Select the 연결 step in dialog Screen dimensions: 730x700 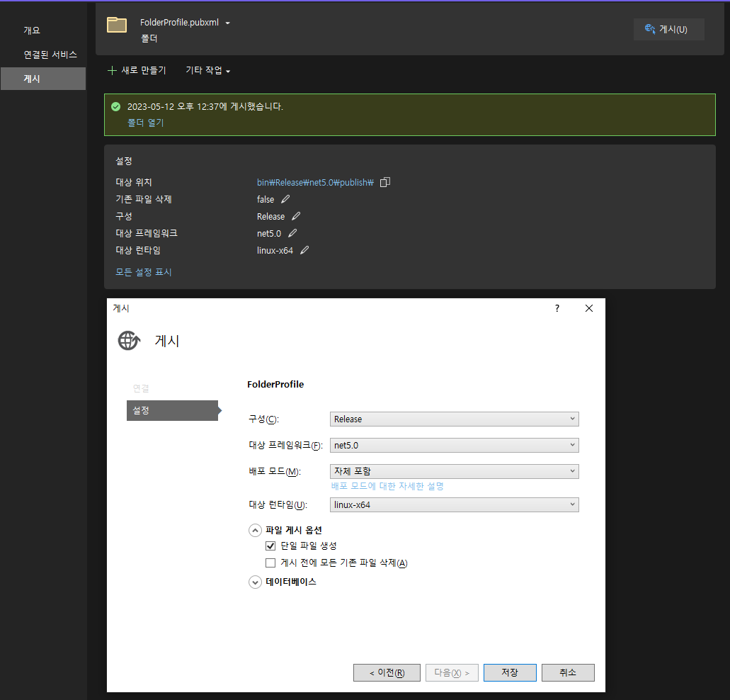[141, 388]
